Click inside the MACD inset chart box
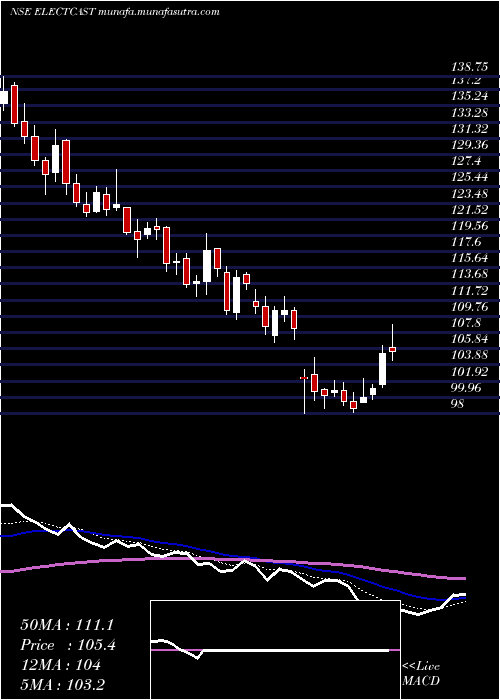Viewport: 500px width, 700px height. [x=275, y=650]
